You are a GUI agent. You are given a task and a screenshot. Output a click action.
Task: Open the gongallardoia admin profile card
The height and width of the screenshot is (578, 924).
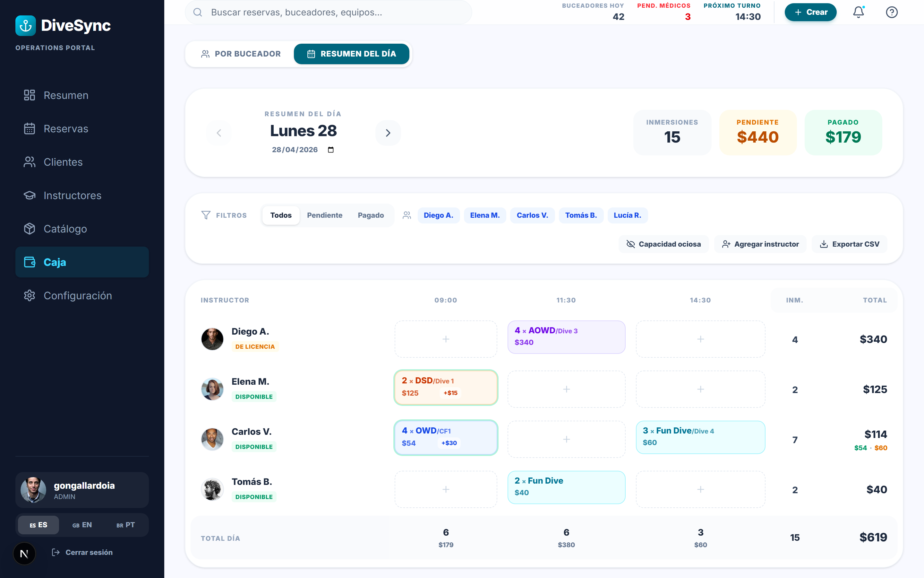point(82,490)
